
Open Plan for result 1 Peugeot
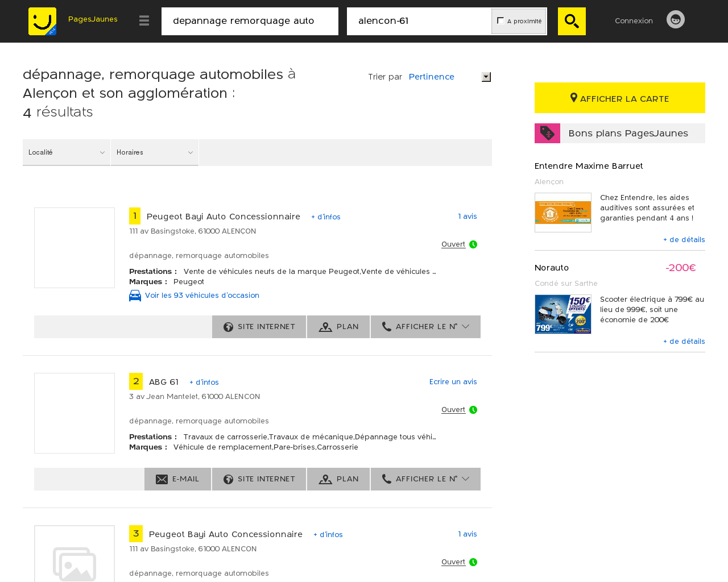[338, 327]
